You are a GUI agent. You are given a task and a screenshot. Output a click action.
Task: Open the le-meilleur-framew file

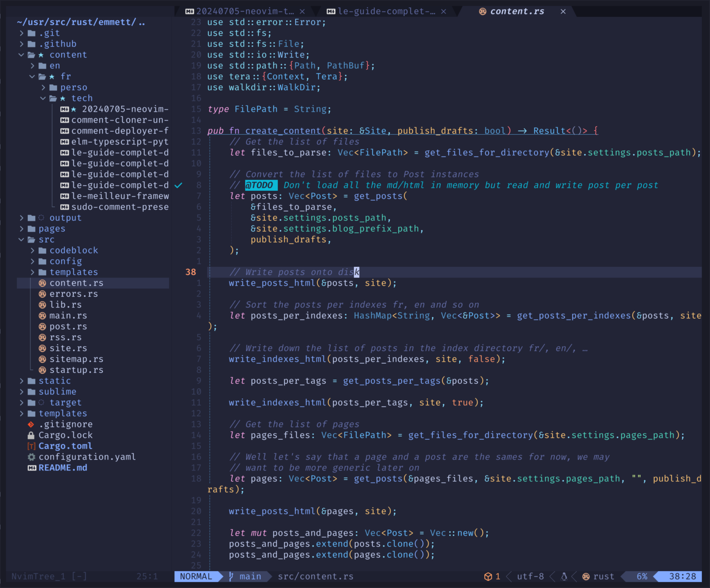click(120, 196)
